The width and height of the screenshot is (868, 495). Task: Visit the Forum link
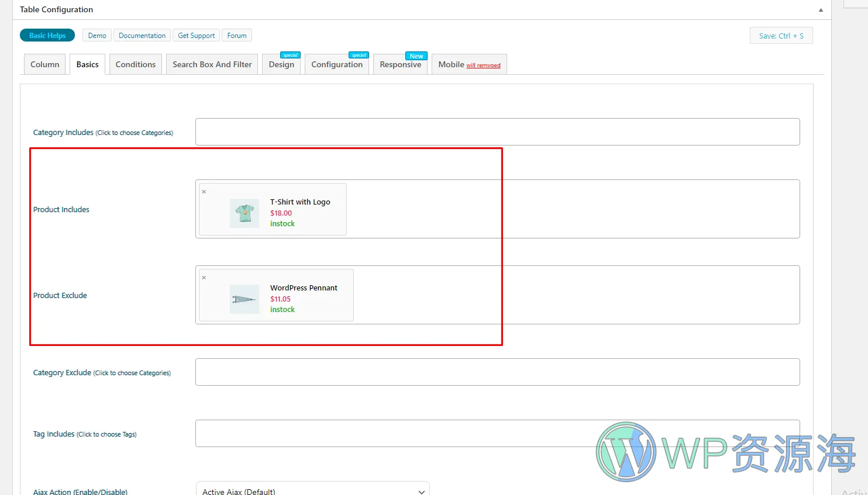[237, 36]
